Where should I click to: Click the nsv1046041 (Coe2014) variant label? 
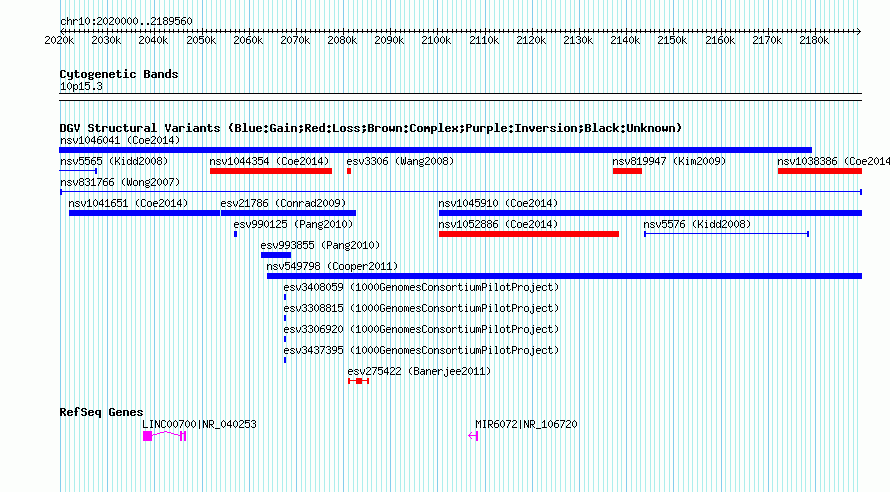(120, 140)
